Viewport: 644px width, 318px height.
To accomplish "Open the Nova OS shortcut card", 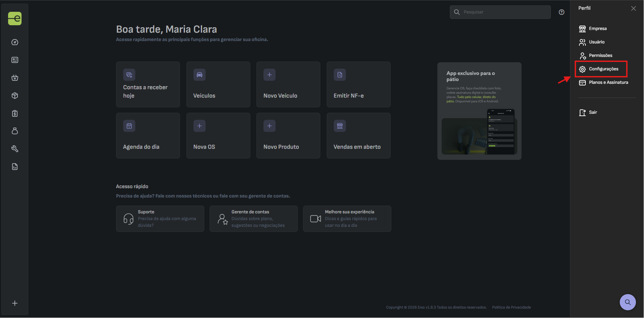I will click(x=218, y=136).
